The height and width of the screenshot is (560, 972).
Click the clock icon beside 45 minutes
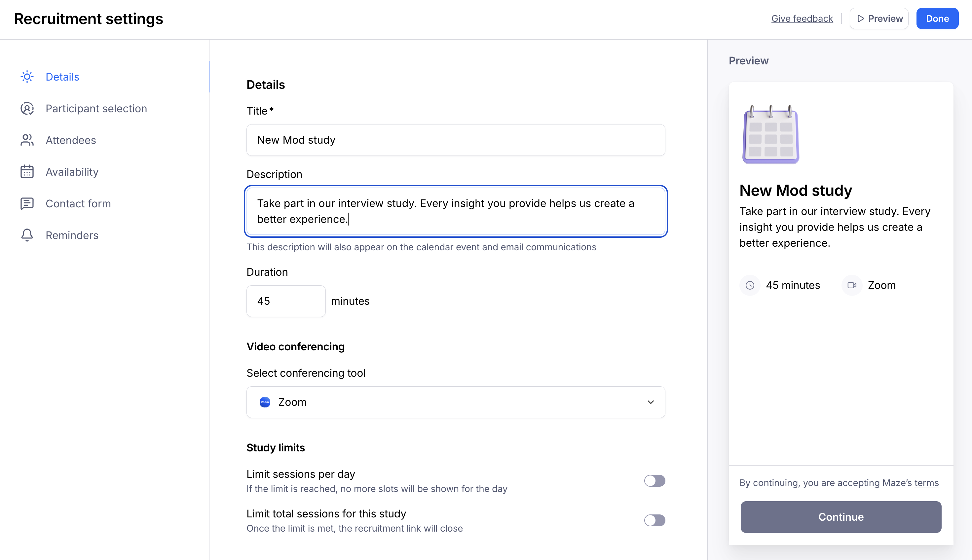tap(750, 285)
